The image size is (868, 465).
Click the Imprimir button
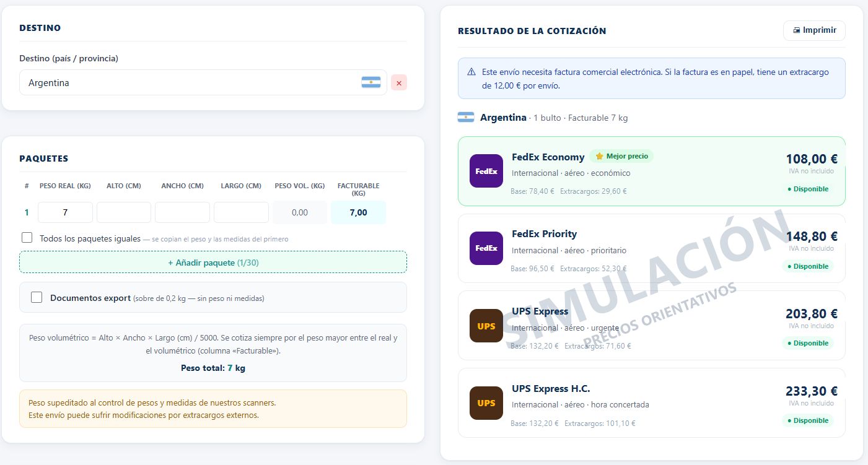click(814, 30)
